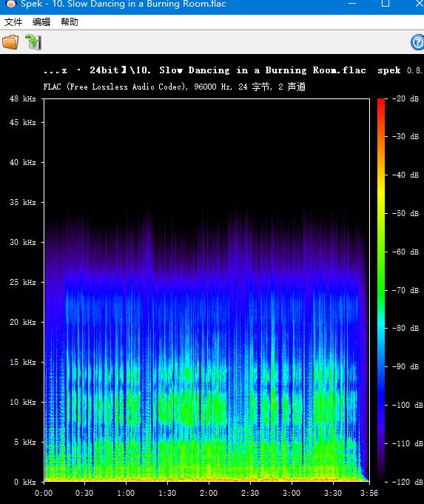
Task: Close the Spek window
Action: click(419, 4)
